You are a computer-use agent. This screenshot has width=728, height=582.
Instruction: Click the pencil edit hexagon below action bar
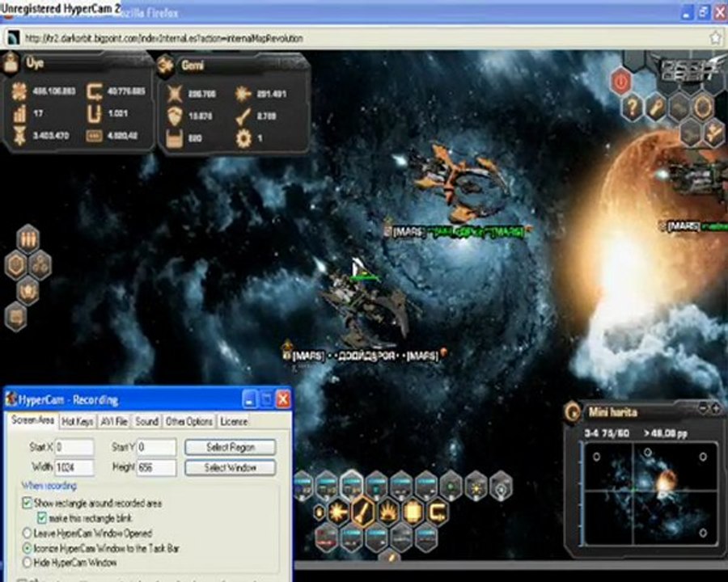390,556
